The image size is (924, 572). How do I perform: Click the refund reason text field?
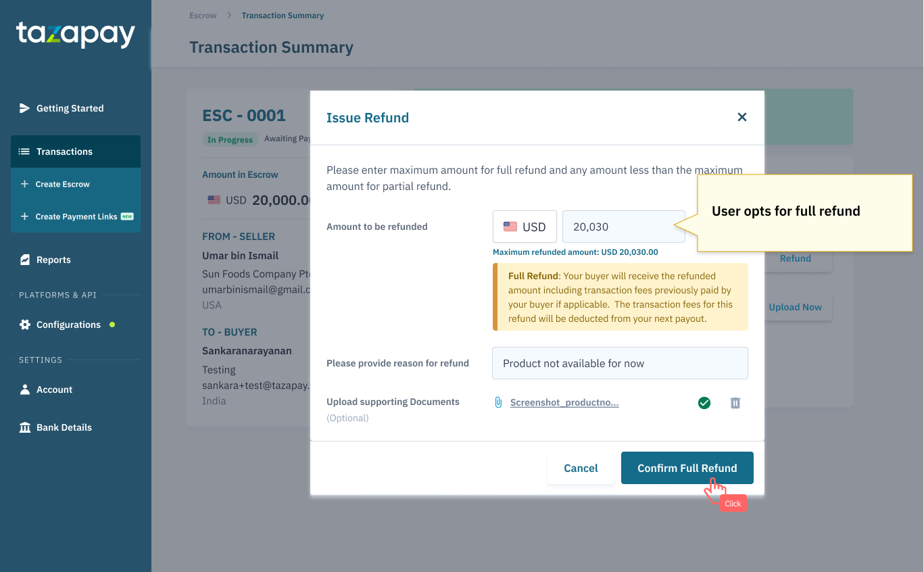tap(619, 363)
